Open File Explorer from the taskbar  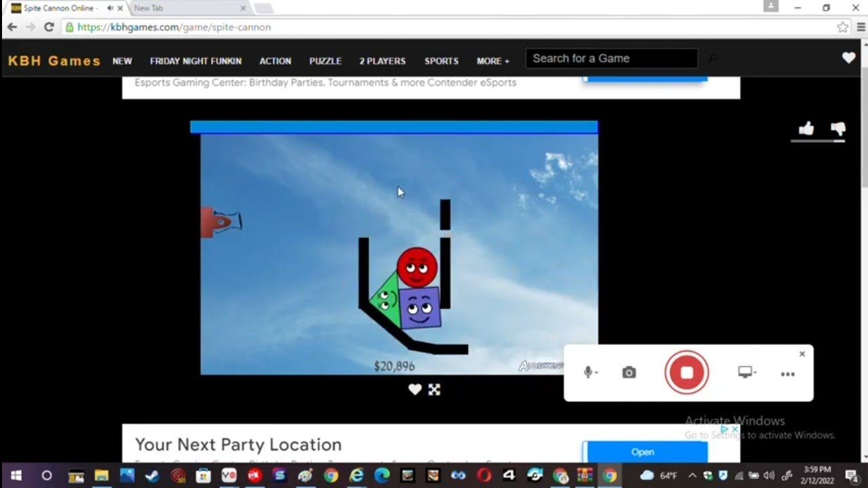102,475
